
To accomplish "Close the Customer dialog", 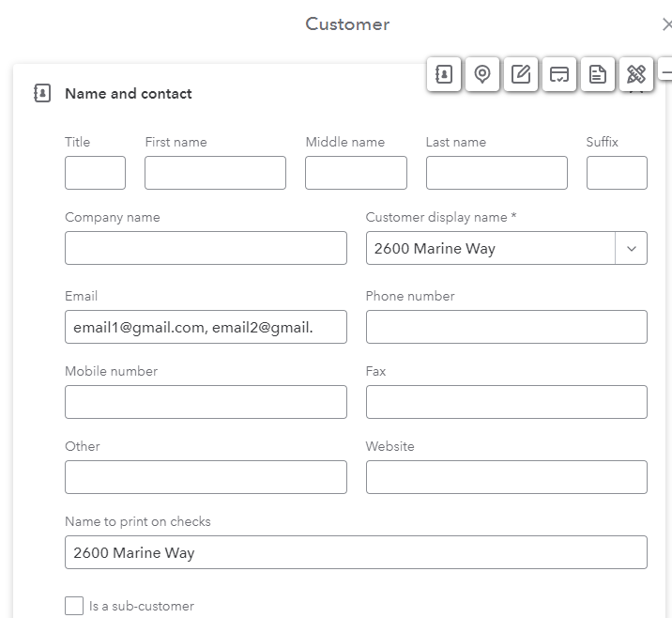I will pos(666,25).
